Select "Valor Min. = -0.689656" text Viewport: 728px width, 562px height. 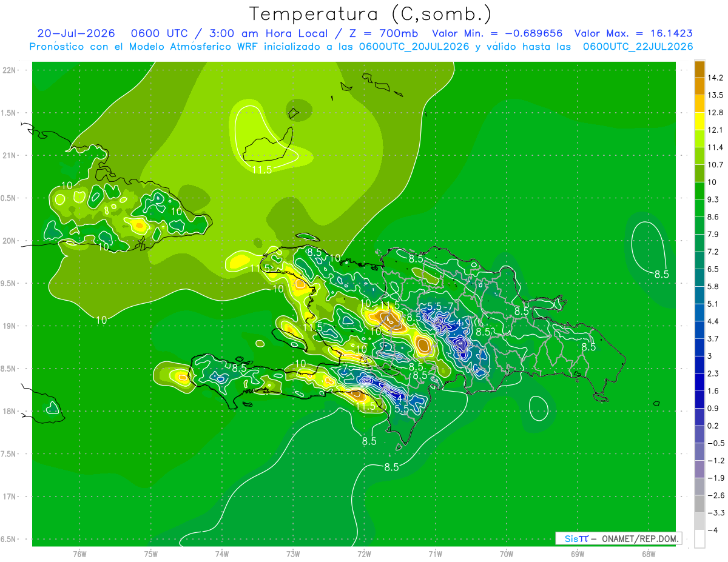click(x=497, y=33)
